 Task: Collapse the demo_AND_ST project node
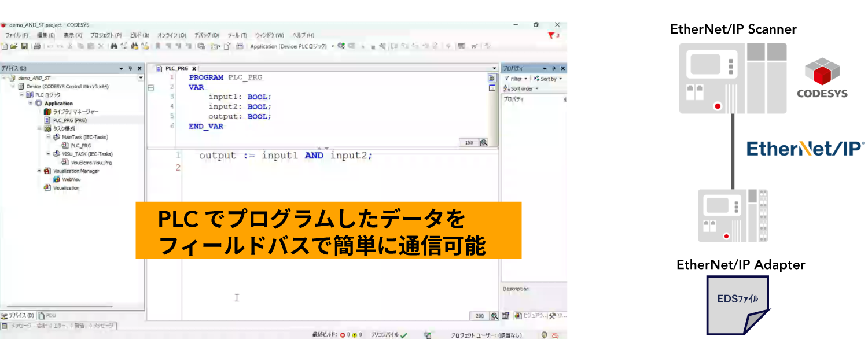click(3, 77)
